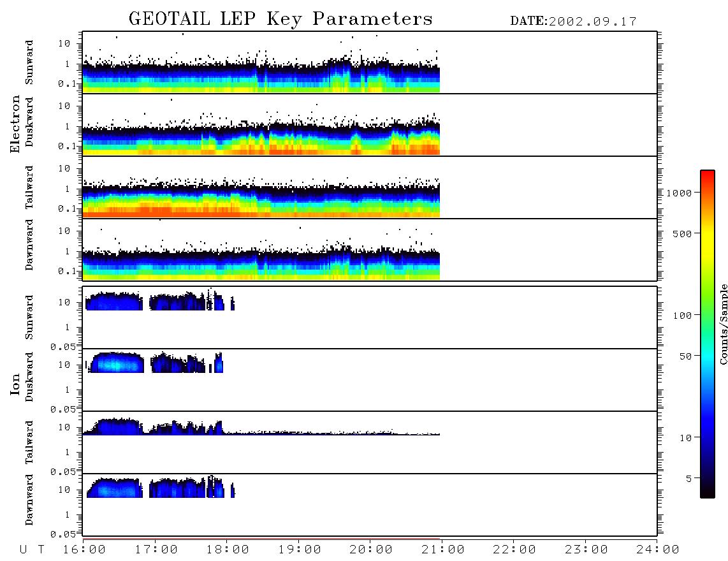Select the DATE:2002.09.17 label
728x561 pixels.
[x=573, y=22]
